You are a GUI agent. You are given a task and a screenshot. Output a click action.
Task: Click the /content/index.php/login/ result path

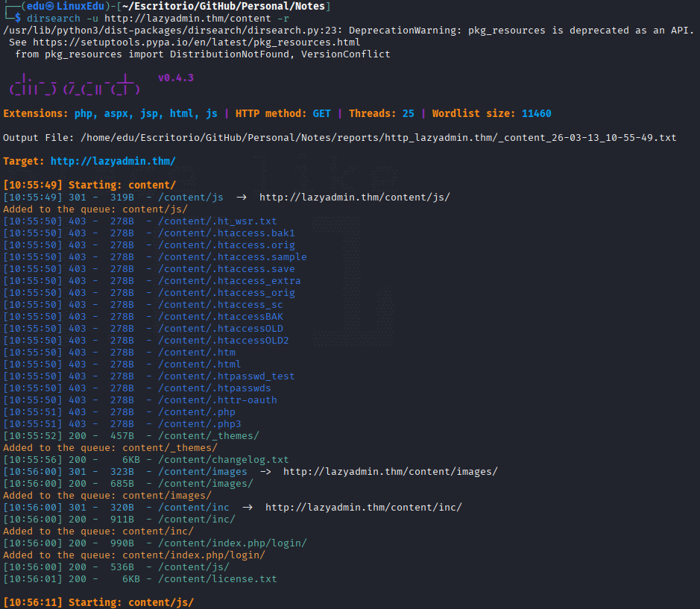point(232,543)
